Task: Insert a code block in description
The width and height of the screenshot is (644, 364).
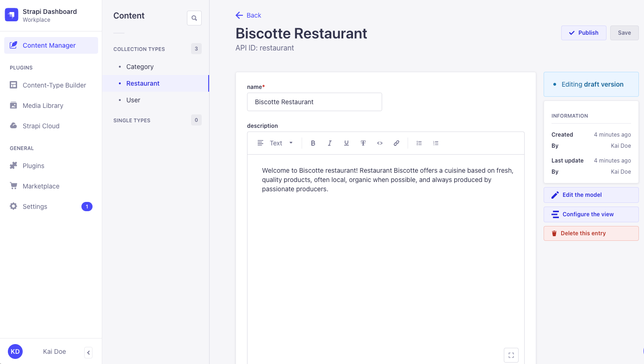Action: (x=380, y=143)
